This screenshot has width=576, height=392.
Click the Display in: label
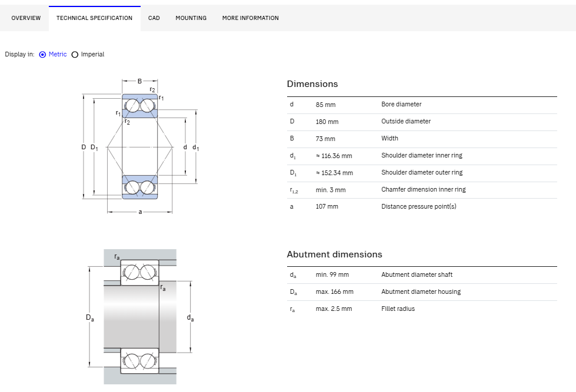pyautogui.click(x=19, y=54)
